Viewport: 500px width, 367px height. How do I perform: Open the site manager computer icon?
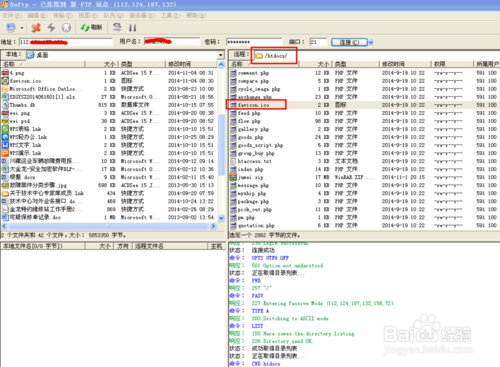pos(11,28)
